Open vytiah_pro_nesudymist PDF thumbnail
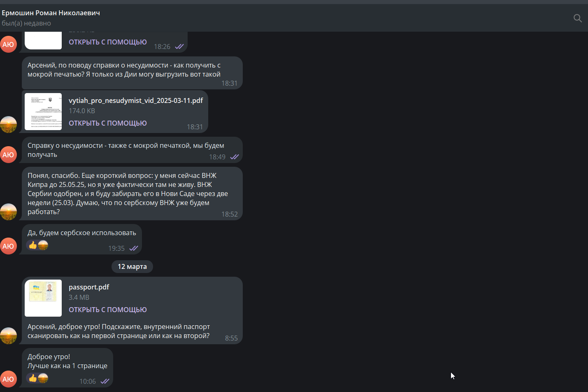This screenshot has width=588, height=392. click(x=43, y=112)
